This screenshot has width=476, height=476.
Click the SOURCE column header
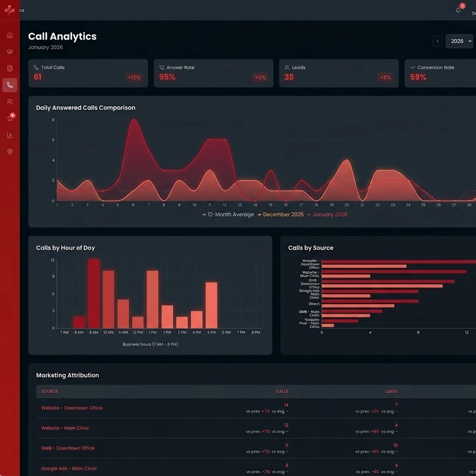point(50,391)
